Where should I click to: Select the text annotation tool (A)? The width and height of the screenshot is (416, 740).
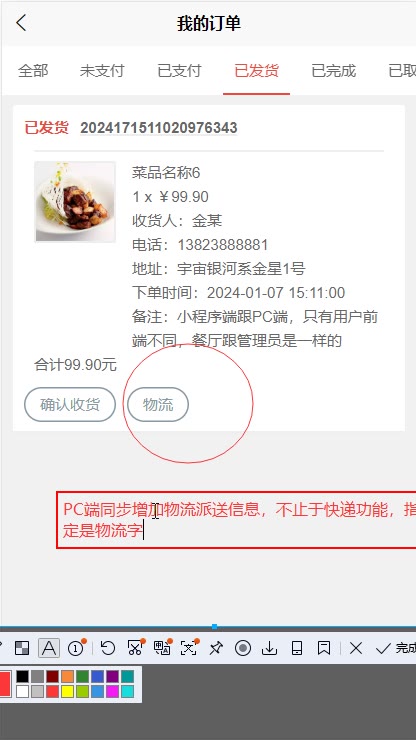[49, 648]
